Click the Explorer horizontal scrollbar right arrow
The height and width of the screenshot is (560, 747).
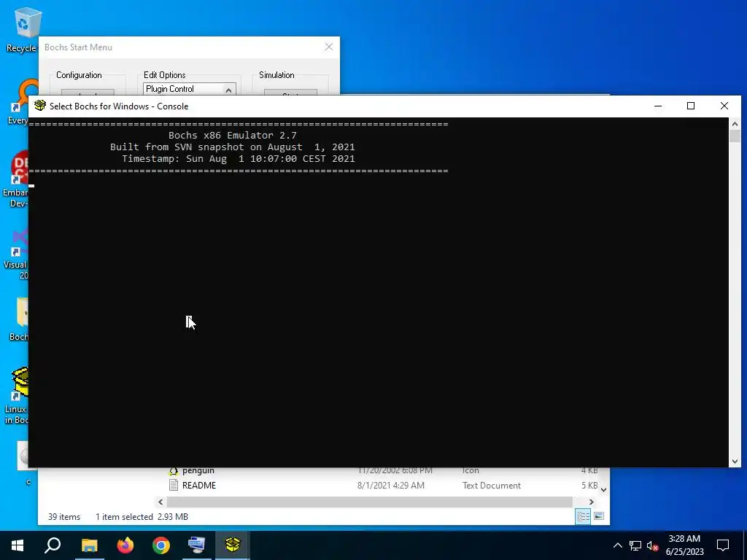[x=591, y=502]
